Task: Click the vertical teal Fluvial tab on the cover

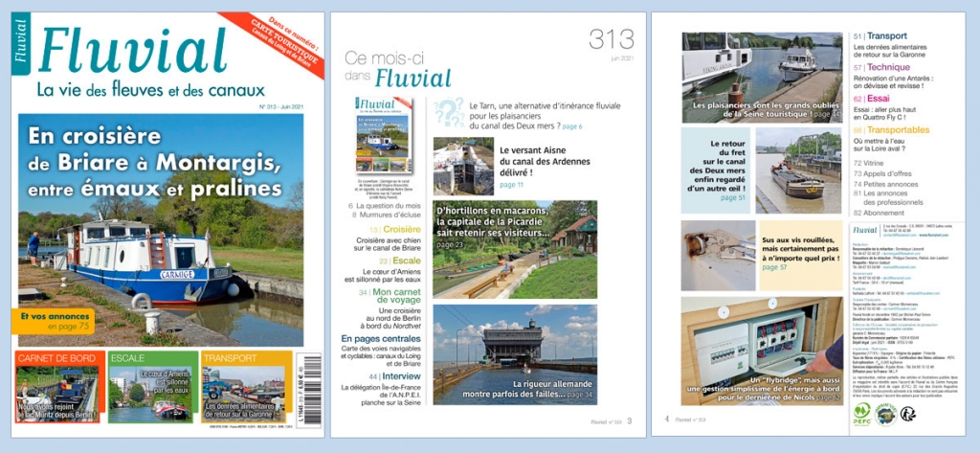Action: coord(21,41)
